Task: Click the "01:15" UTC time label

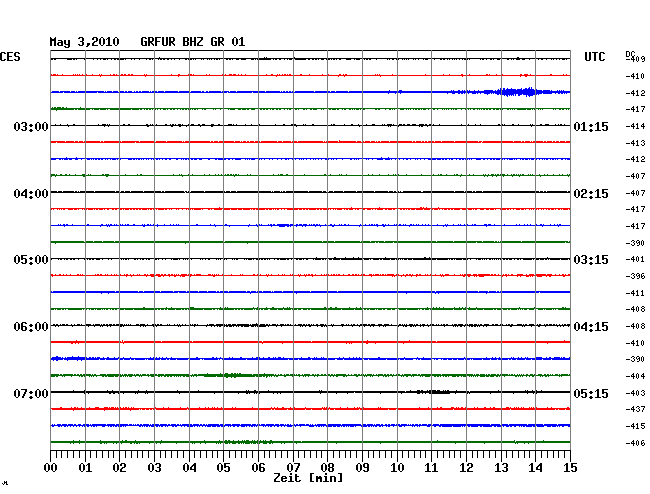Action: 591,126
